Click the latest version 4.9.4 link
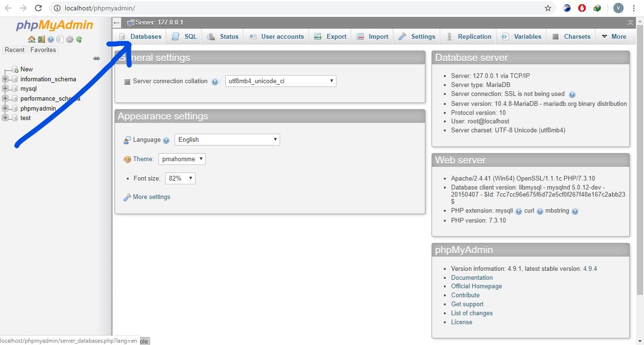 (x=590, y=268)
